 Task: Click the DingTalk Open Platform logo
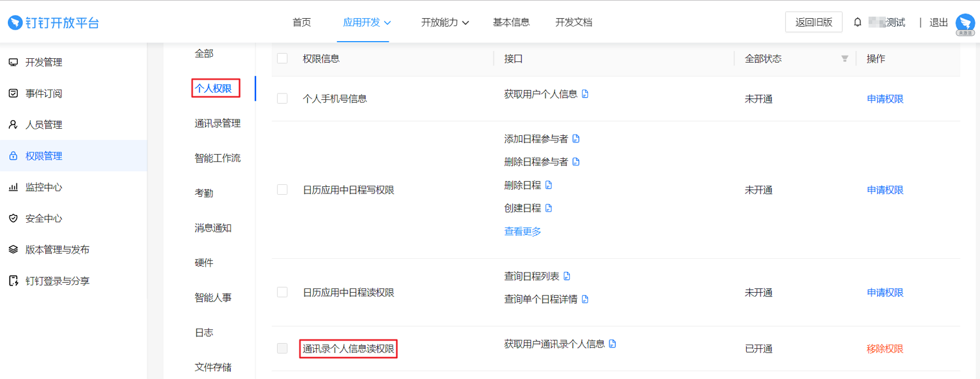[54, 23]
